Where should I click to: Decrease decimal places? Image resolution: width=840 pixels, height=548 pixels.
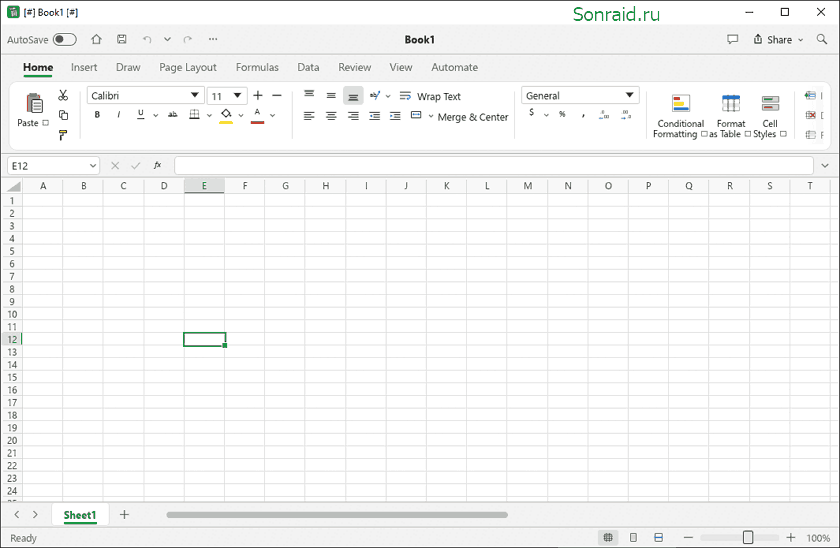(x=625, y=115)
